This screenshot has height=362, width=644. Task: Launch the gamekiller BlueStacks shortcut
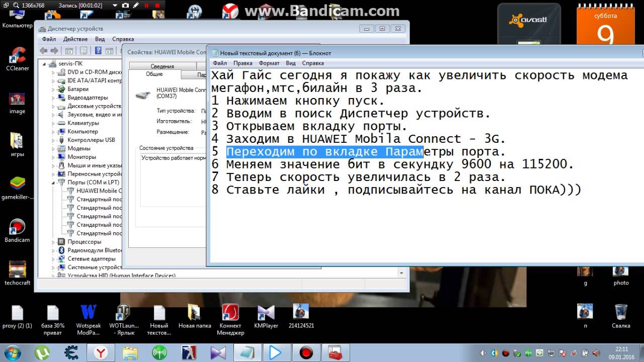[x=17, y=189]
